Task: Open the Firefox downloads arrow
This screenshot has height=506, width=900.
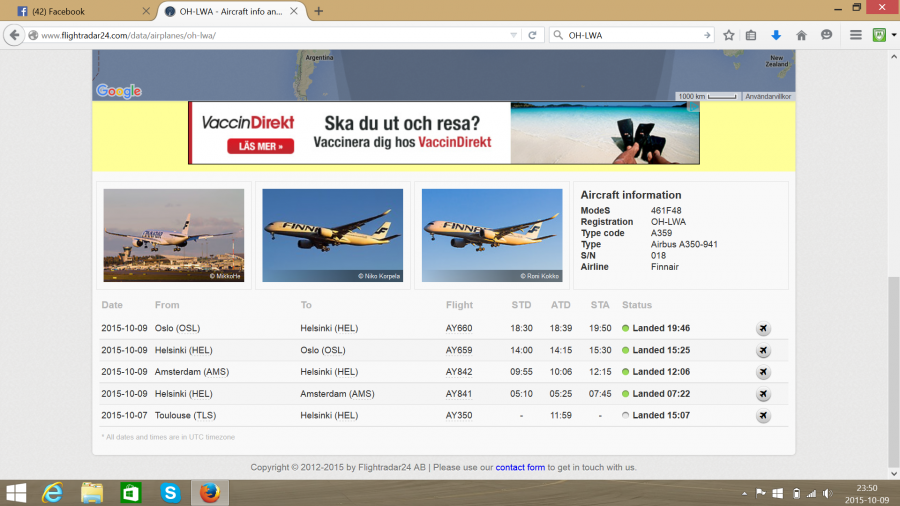Action: 776,35
